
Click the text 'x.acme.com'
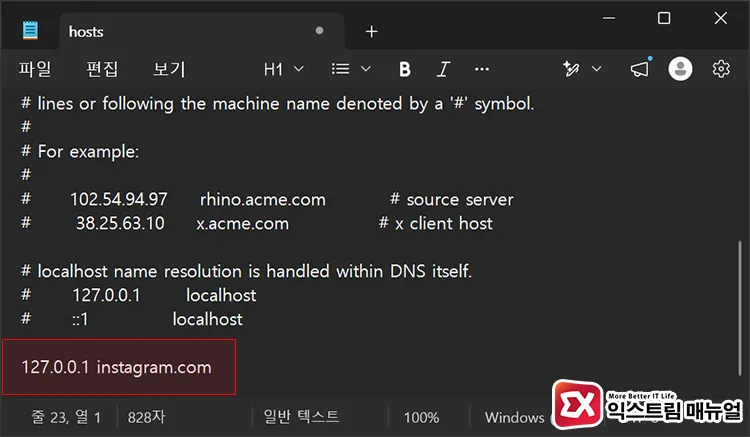pyautogui.click(x=243, y=223)
